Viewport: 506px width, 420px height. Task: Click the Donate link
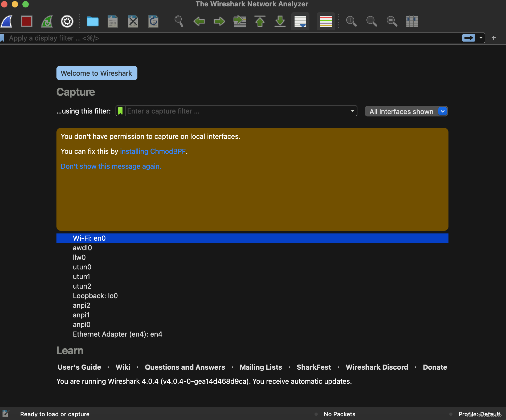pyautogui.click(x=435, y=367)
